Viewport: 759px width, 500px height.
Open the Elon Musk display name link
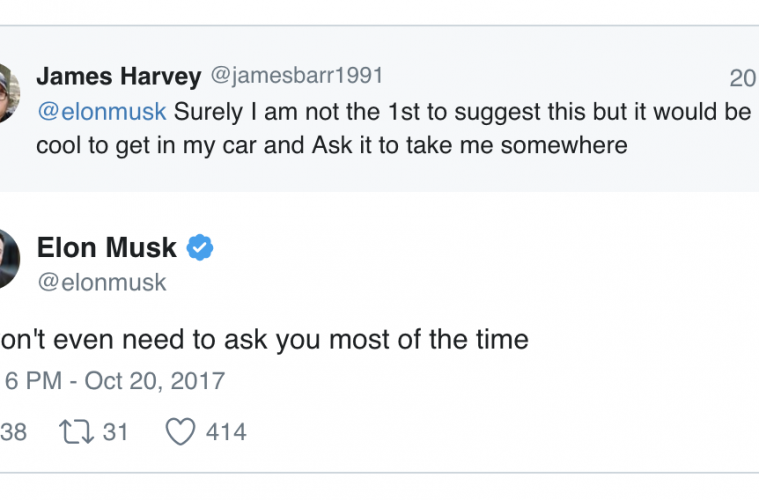(106, 247)
